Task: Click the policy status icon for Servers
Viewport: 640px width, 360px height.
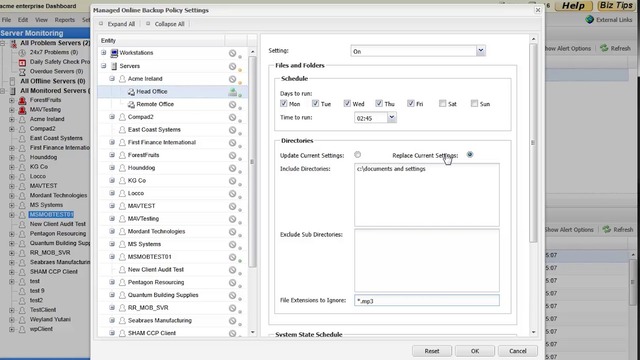Action: (x=232, y=66)
